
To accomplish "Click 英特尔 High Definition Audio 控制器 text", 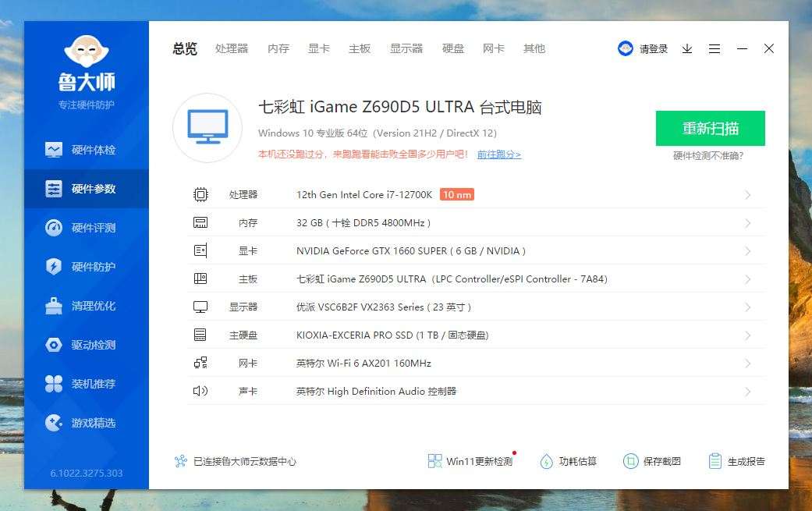I will pyautogui.click(x=376, y=391).
